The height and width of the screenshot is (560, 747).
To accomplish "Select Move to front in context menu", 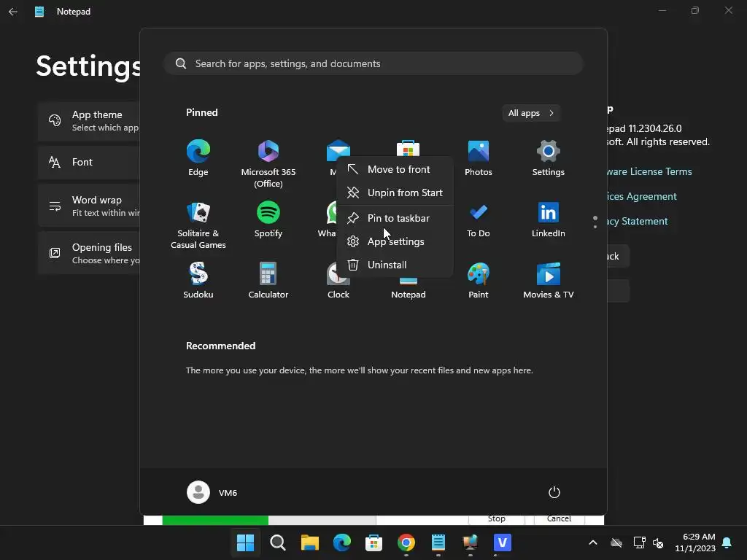I will (395, 169).
